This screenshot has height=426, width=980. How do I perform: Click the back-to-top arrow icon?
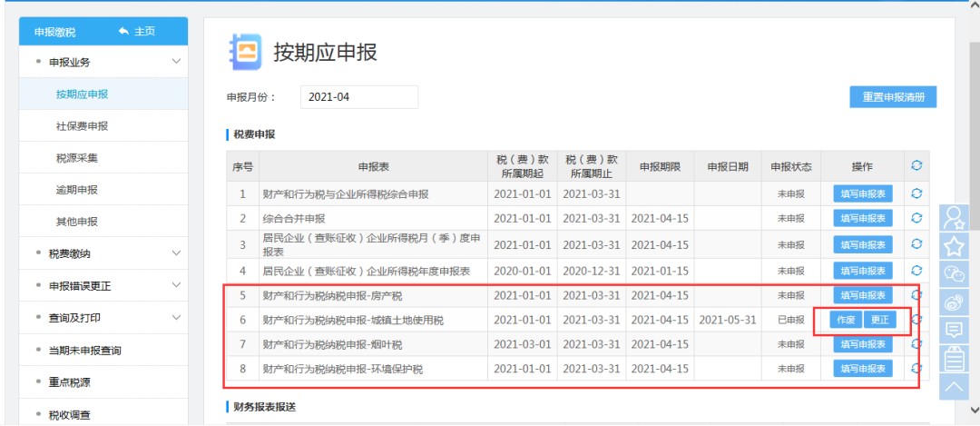pyautogui.click(x=954, y=386)
